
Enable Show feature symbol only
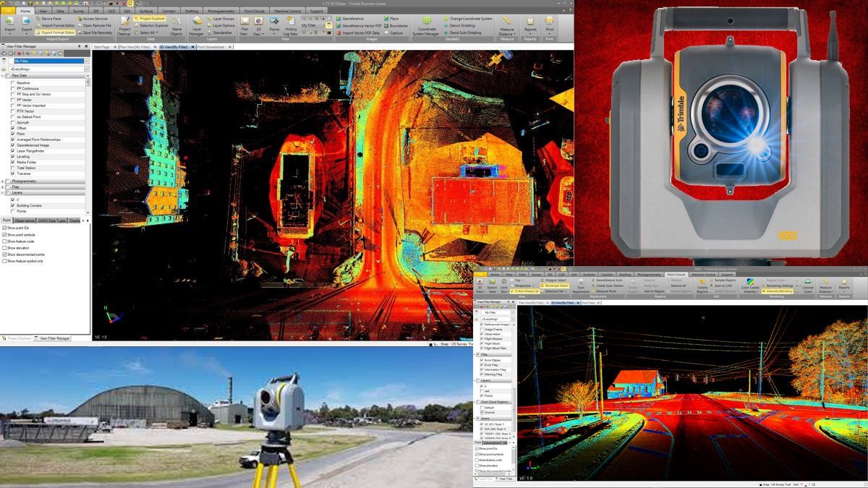(x=4, y=261)
